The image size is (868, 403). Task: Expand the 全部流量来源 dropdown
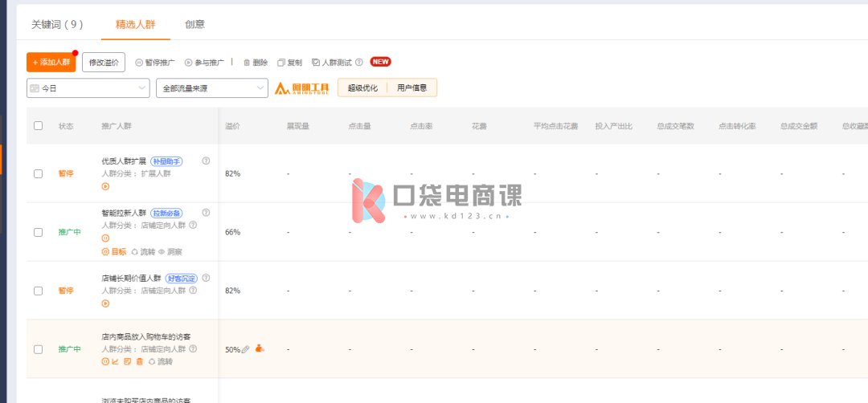(x=212, y=88)
